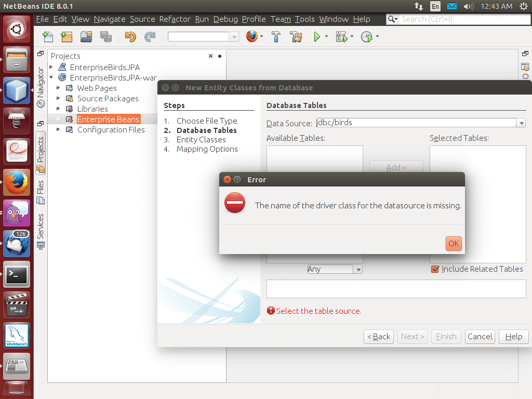Click the Help button in wizard
The height and width of the screenshot is (399, 532).
(514, 337)
